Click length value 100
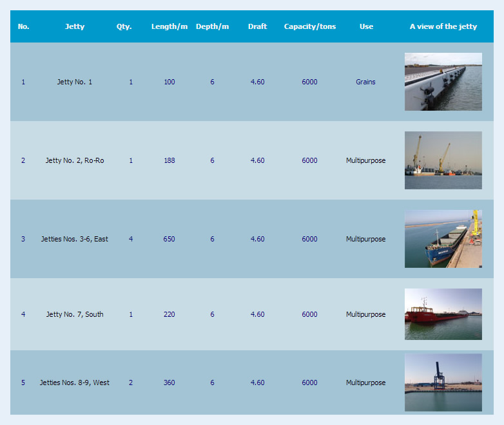Image resolution: width=504 pixels, height=425 pixels. pos(170,82)
